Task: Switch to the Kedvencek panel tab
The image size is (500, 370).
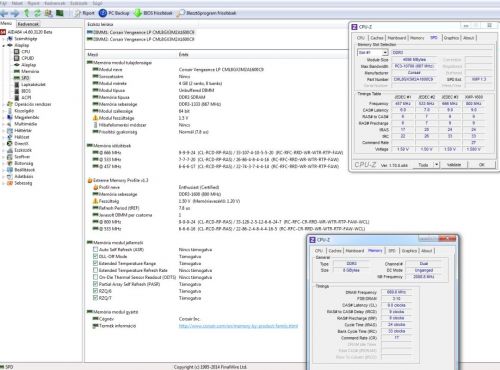Action: pos(28,24)
